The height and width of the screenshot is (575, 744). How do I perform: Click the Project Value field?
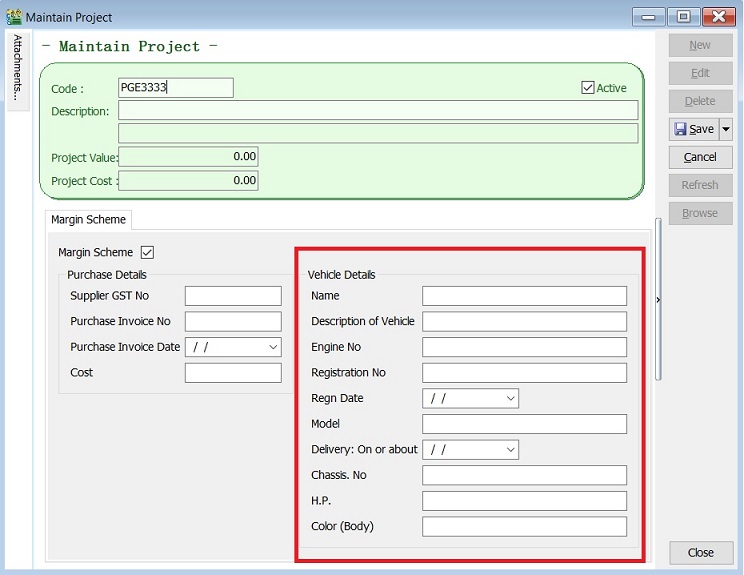point(189,157)
